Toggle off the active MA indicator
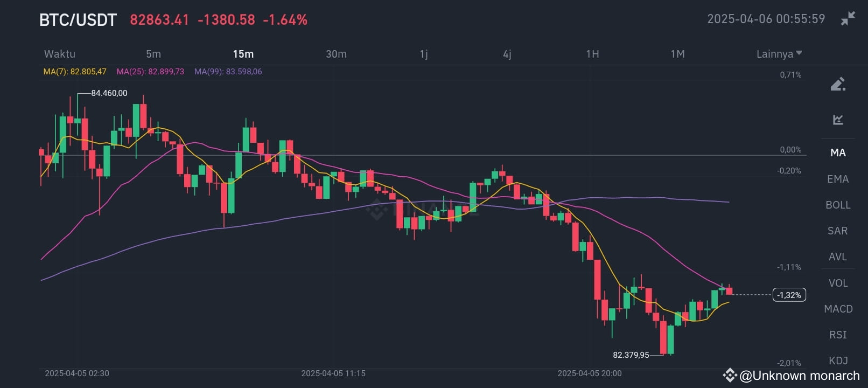The width and height of the screenshot is (868, 388). (837, 153)
